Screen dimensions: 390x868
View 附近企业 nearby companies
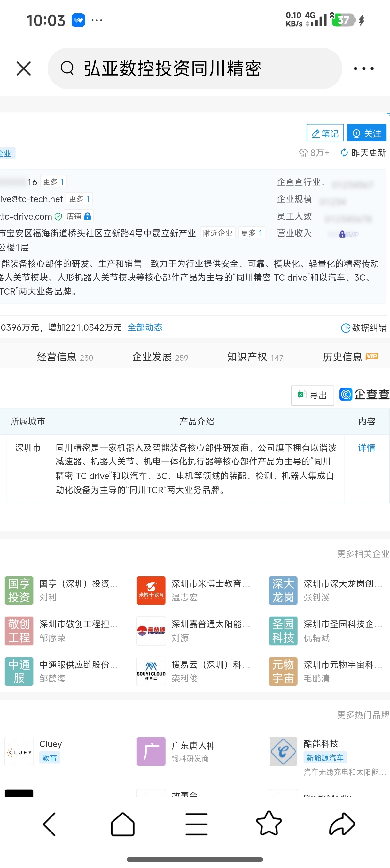[218, 233]
